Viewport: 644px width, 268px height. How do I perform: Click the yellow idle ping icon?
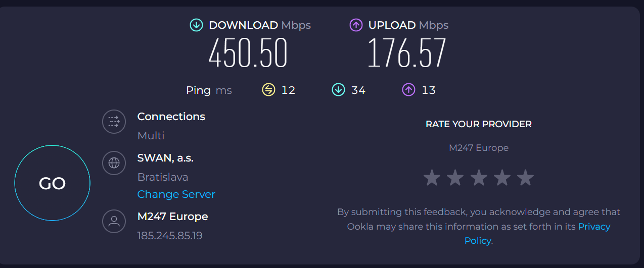tap(268, 90)
